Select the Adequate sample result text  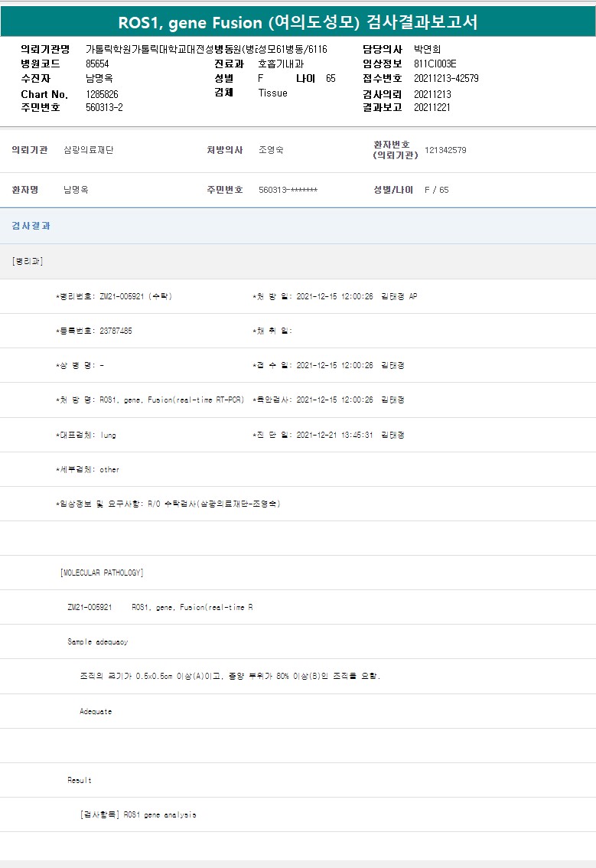coord(96,711)
